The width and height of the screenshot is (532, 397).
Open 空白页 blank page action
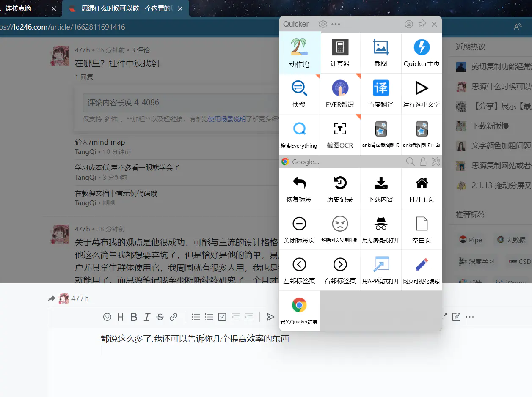click(422, 230)
